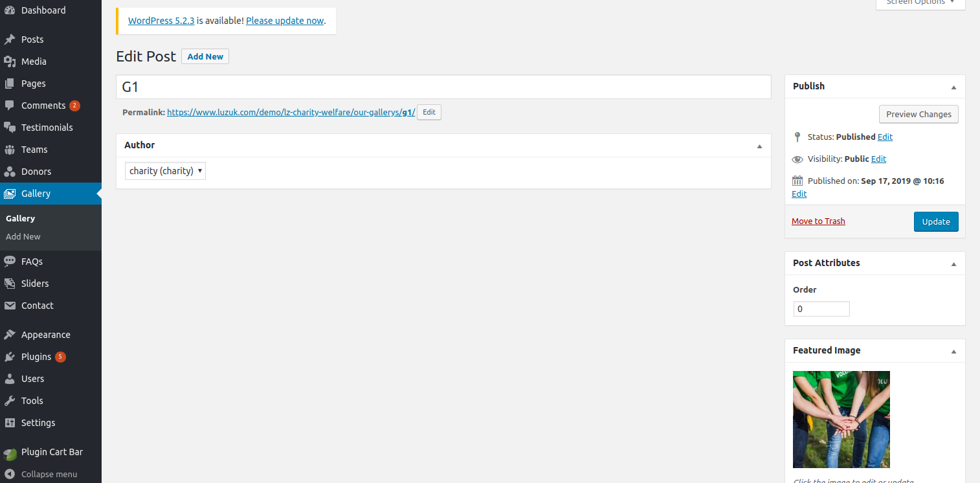Click the Order input field

821,309
